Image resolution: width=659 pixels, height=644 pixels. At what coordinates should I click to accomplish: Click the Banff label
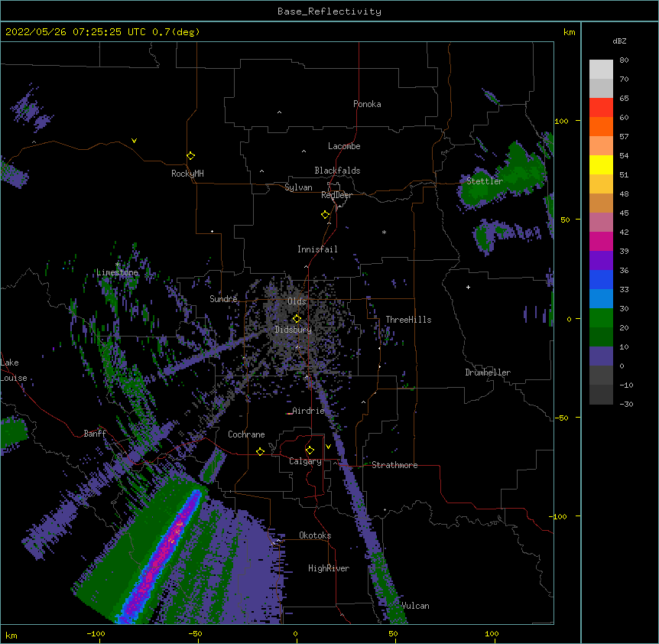click(95, 434)
